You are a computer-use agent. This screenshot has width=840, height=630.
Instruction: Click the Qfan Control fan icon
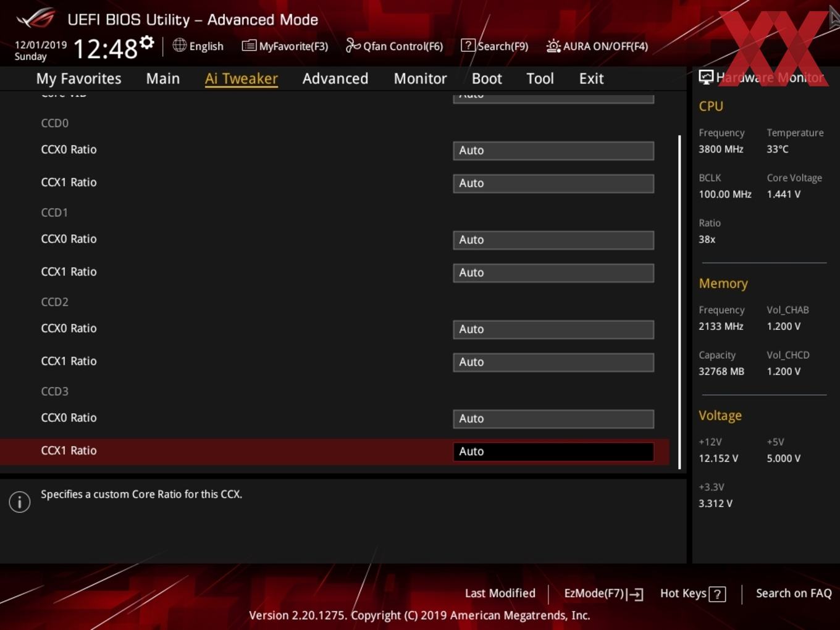(353, 45)
